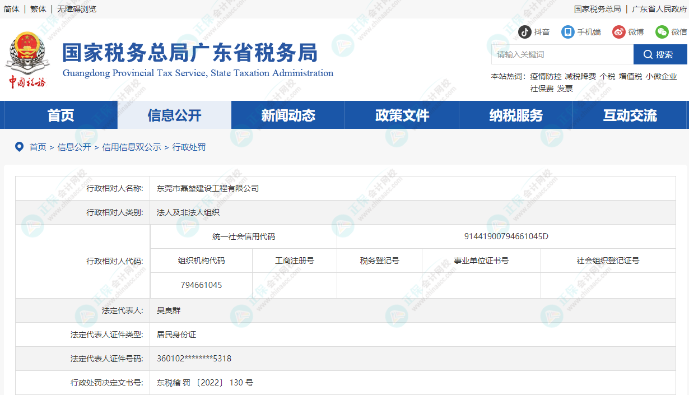
Task: Click the 搜索 search button
Action: point(660,54)
